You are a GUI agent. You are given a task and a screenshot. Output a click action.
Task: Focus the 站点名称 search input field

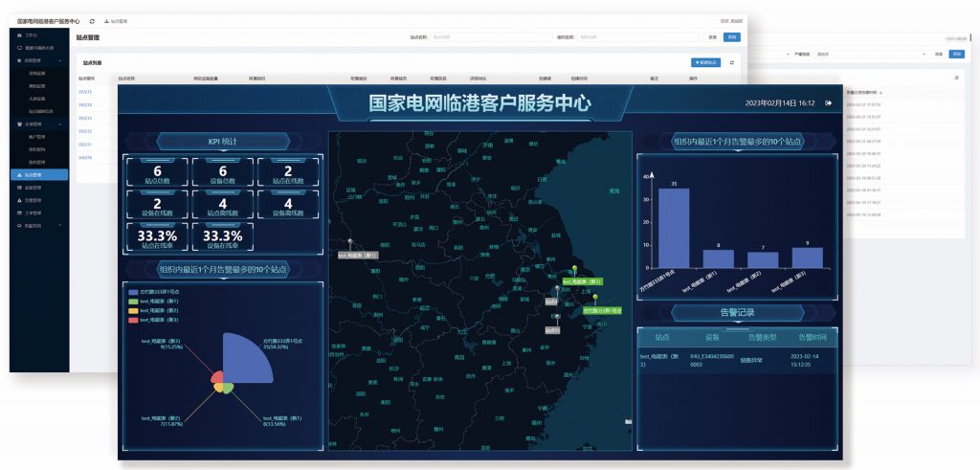(491, 37)
